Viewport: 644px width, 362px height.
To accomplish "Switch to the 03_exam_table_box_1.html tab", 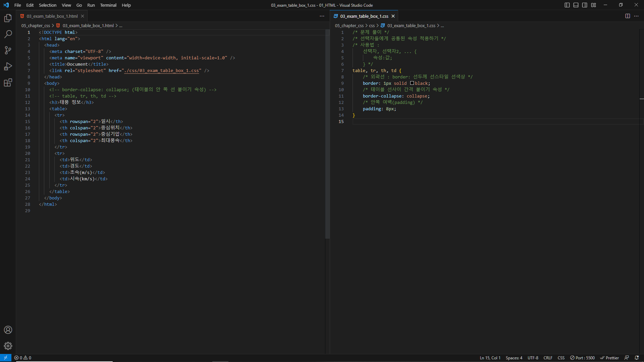I will 52,16.
